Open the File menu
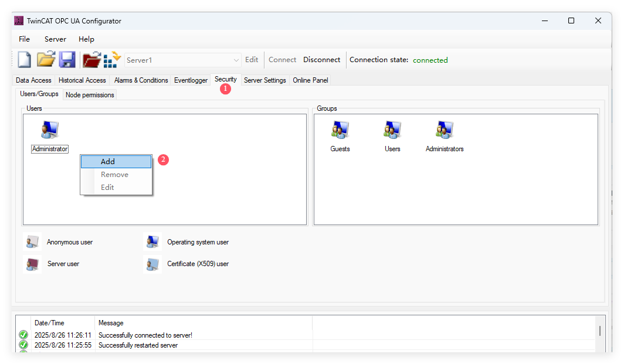Screen dimensions: 624x364 click(x=24, y=39)
